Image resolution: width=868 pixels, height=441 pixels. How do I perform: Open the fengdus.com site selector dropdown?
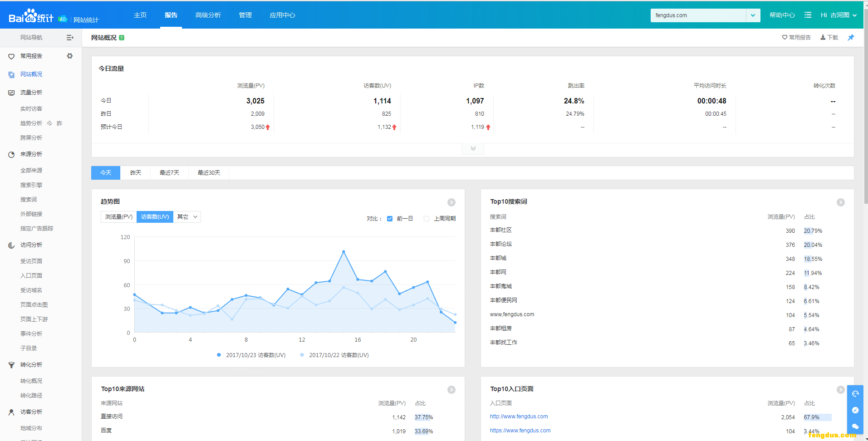[753, 15]
